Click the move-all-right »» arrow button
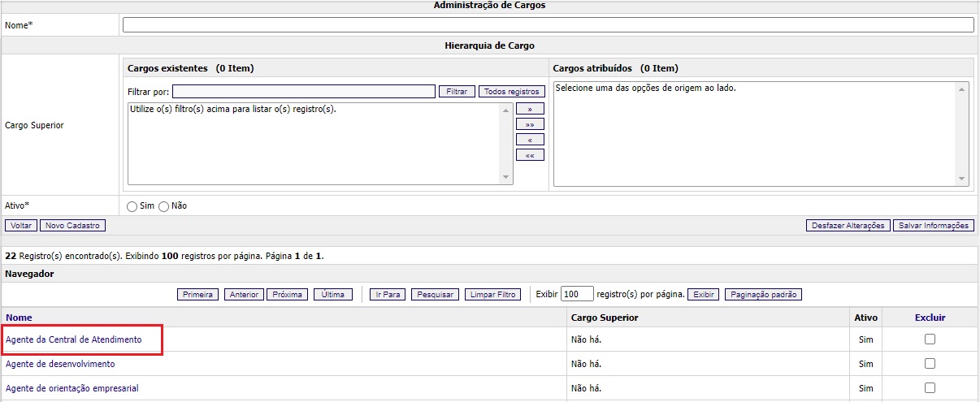The height and width of the screenshot is (402, 980). [530, 124]
